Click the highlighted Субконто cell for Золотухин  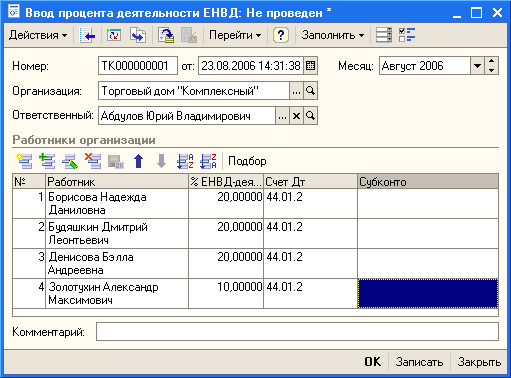[x=428, y=294]
